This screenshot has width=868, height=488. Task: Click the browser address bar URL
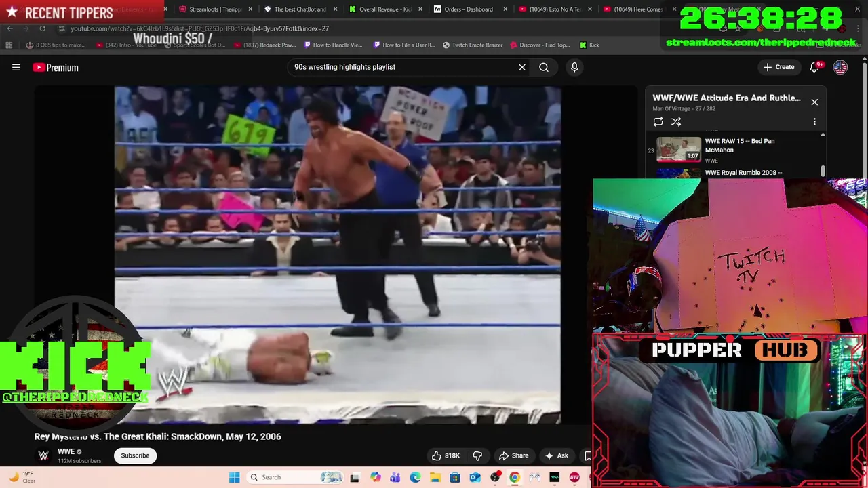[199, 28]
